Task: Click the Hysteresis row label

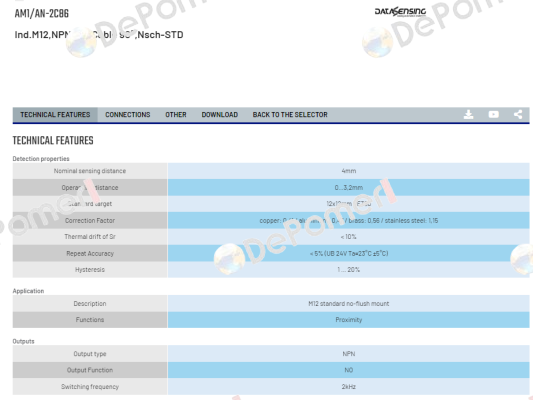Action: tap(90, 270)
